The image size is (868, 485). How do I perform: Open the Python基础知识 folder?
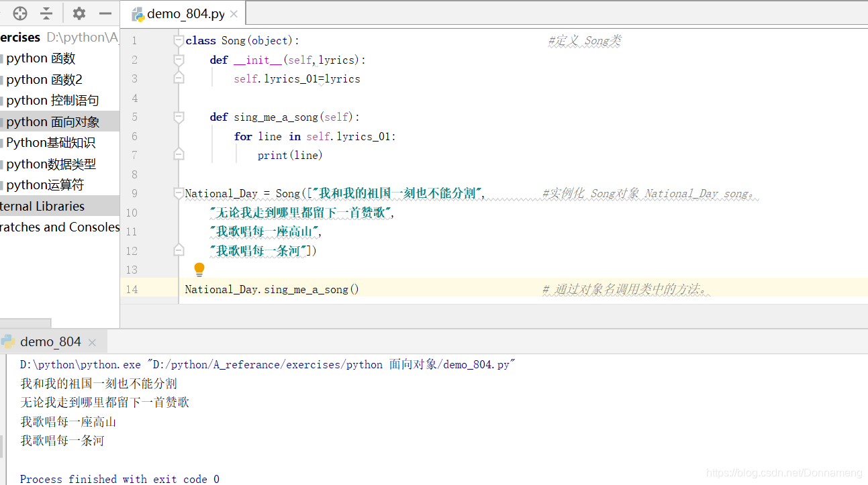50,143
